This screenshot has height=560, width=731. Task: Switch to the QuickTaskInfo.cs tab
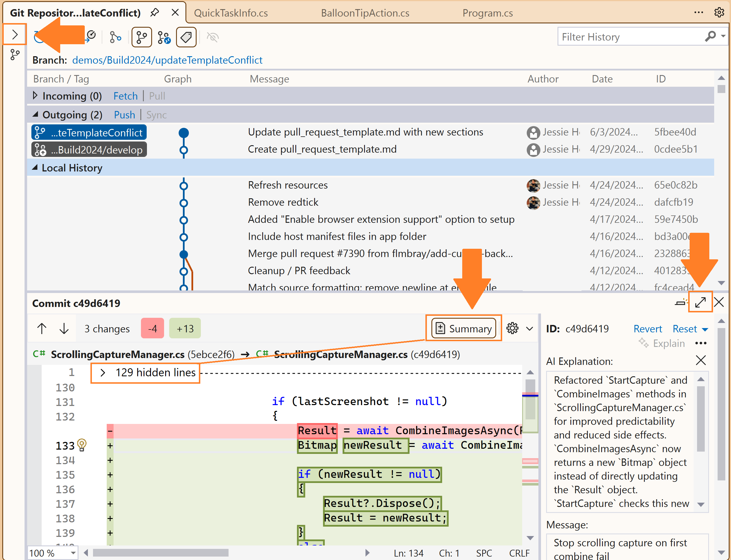(x=231, y=13)
